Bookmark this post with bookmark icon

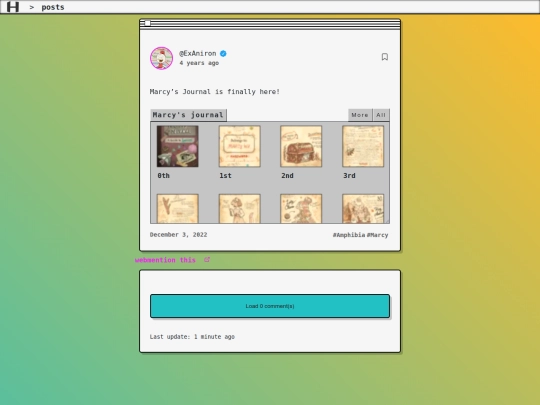point(385,57)
